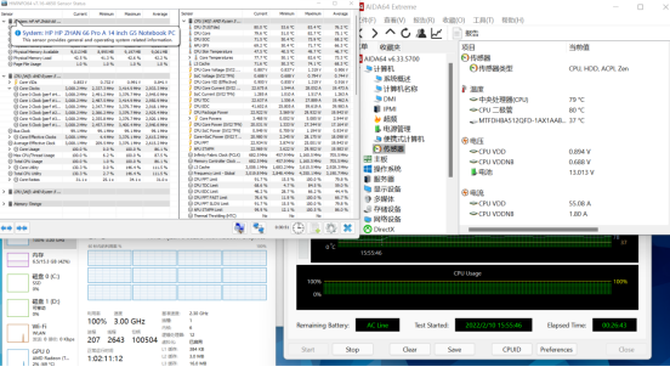Open 服务器 category in AIDA64 tree
Image resolution: width=670 pixels, height=367 pixels.
[379, 179]
